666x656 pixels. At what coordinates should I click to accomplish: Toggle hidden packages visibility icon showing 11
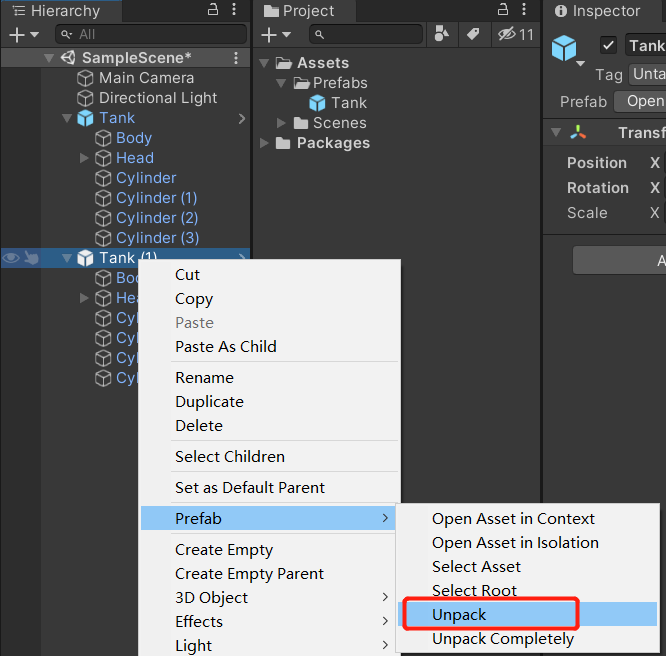[516, 34]
